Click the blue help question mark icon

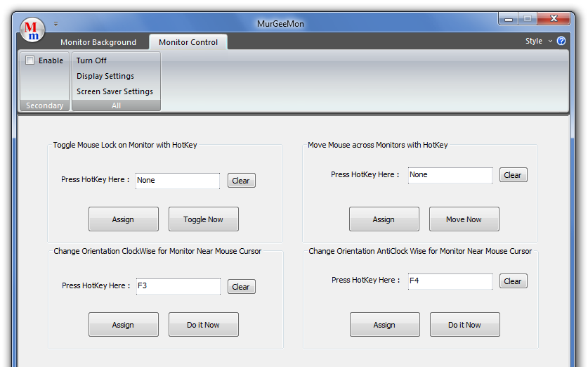pyautogui.click(x=561, y=41)
